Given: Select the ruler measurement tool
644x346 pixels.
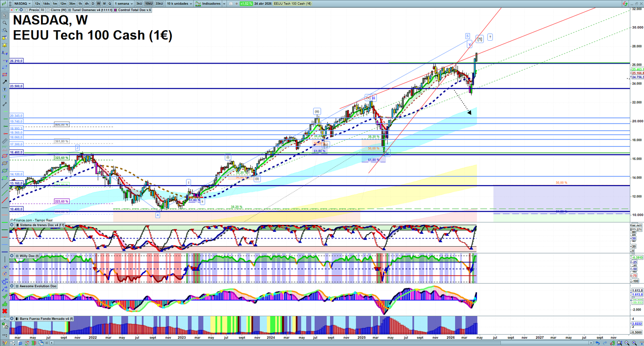Looking at the screenshot, I should click(x=4, y=141).
